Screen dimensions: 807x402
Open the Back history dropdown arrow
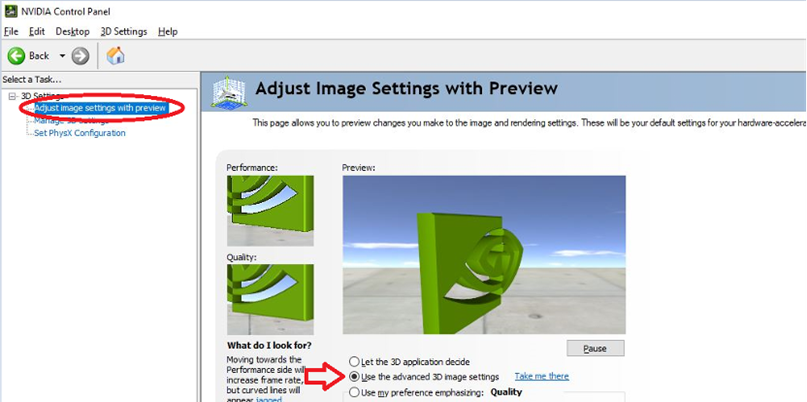pos(62,56)
